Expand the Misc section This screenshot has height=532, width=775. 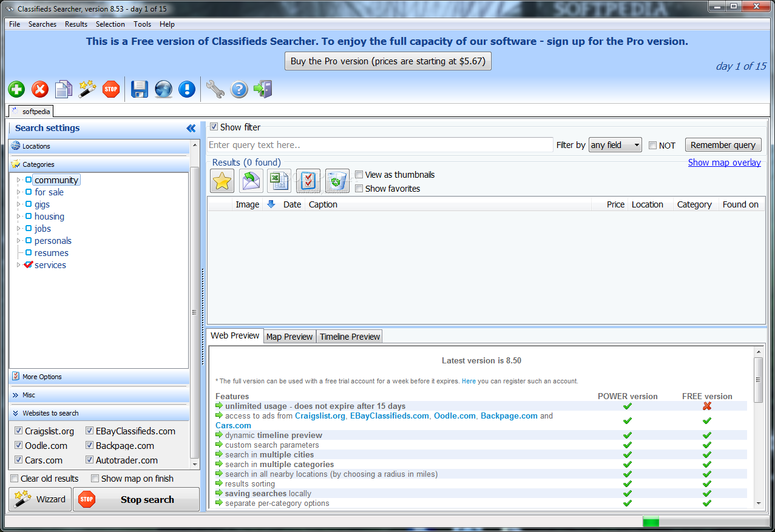point(99,395)
